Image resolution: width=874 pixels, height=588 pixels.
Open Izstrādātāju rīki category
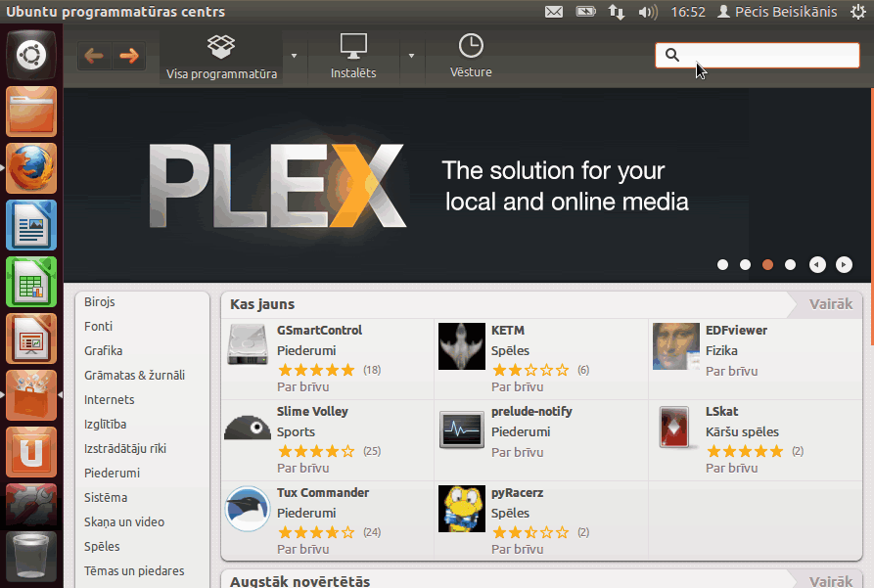(x=125, y=449)
